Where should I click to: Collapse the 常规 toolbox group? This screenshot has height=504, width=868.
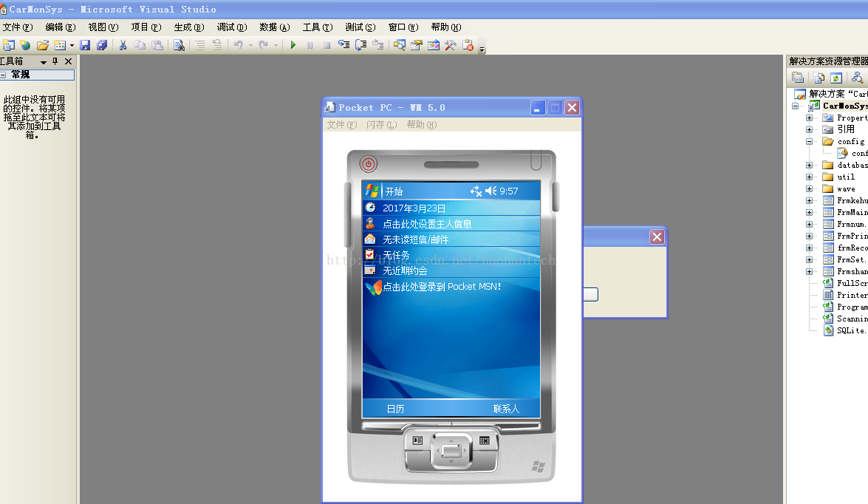point(3,75)
